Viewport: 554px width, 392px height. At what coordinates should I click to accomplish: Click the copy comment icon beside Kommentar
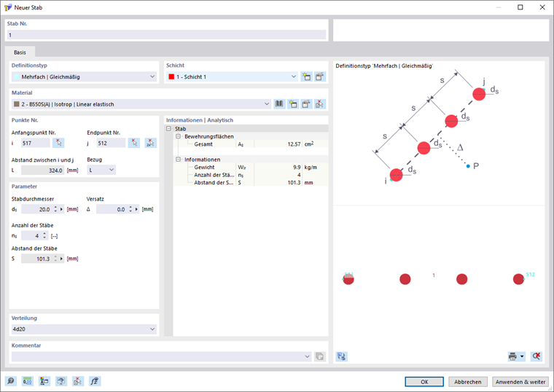(x=320, y=356)
